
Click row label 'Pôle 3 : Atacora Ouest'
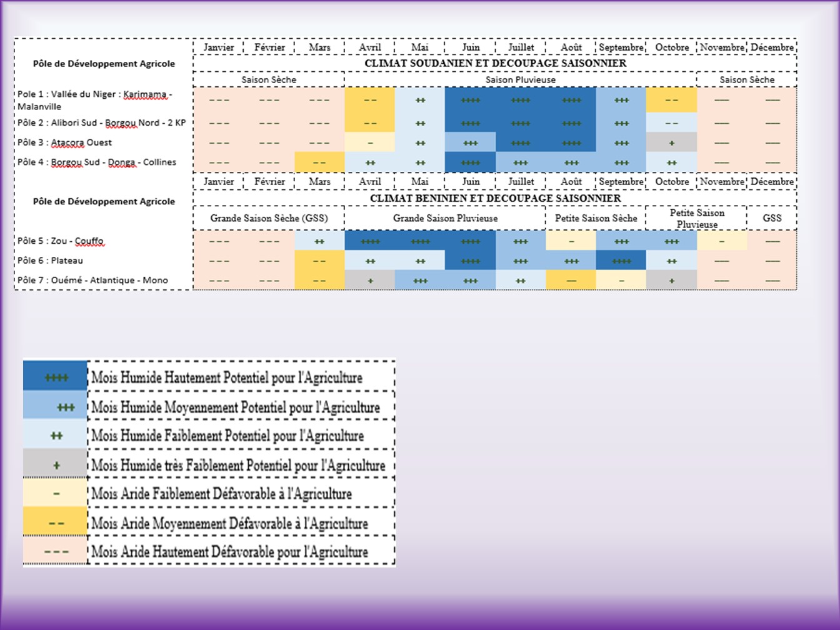point(64,142)
